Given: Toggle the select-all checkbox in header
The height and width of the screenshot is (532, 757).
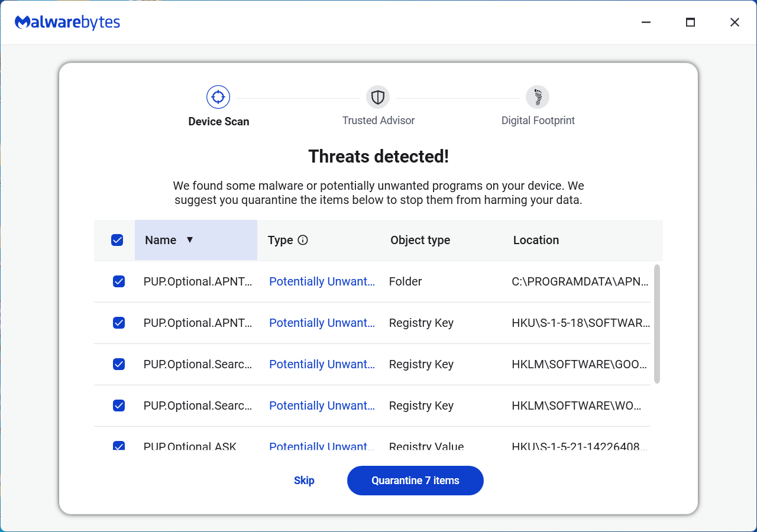Looking at the screenshot, I should (x=117, y=240).
